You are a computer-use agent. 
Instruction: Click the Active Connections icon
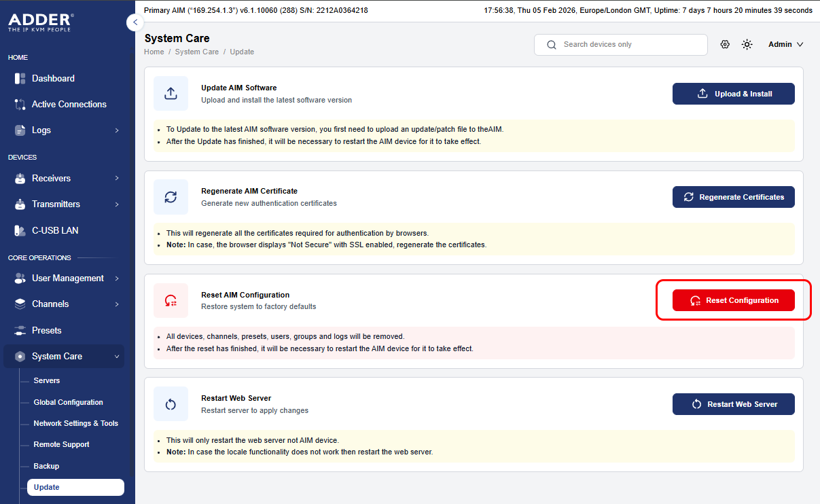click(x=20, y=105)
